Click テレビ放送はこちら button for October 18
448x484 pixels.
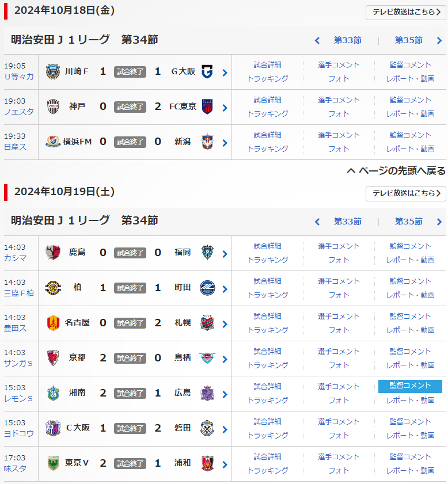tap(405, 13)
